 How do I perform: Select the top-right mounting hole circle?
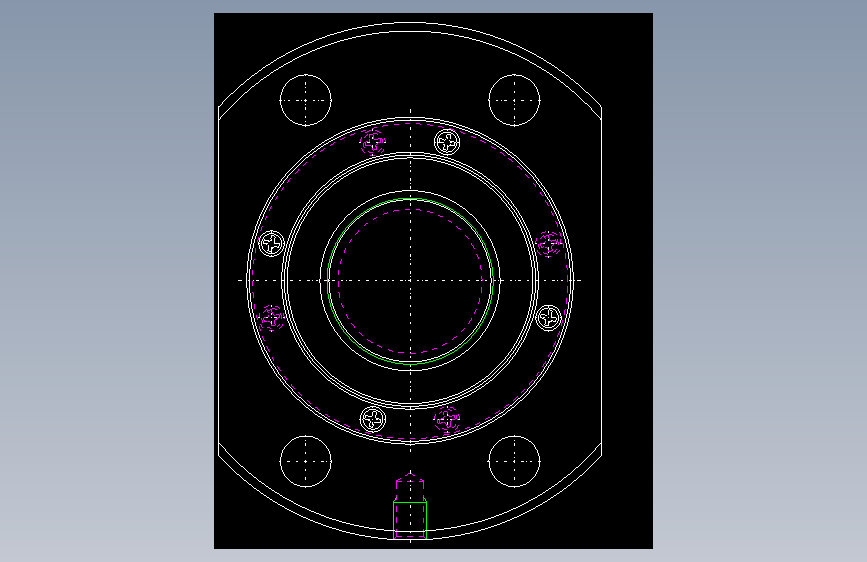(x=514, y=100)
